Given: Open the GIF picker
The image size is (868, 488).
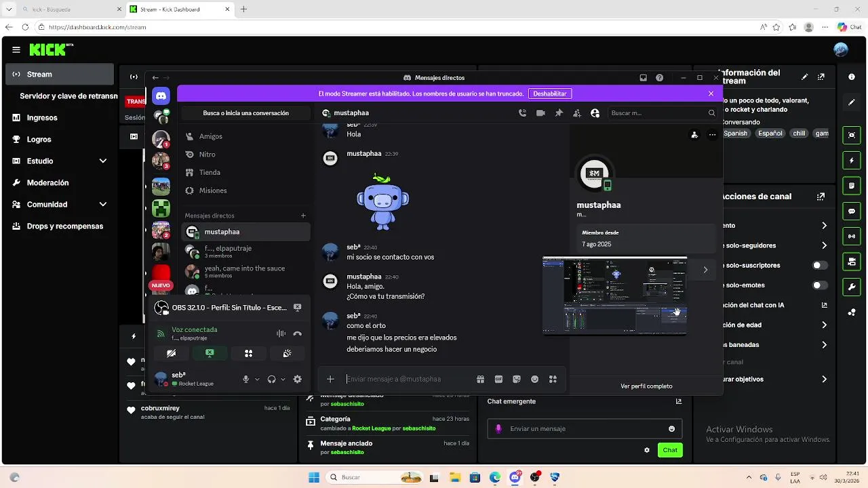Looking at the screenshot, I should 498,380.
